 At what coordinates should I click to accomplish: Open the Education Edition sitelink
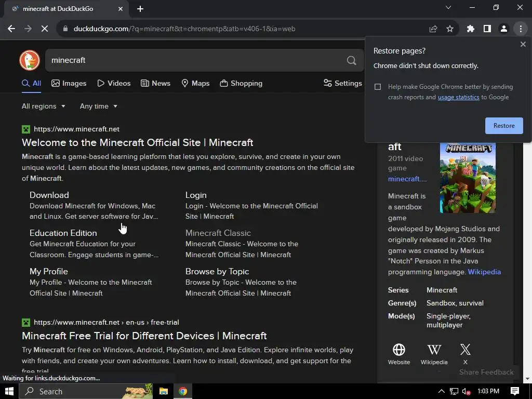(x=63, y=233)
